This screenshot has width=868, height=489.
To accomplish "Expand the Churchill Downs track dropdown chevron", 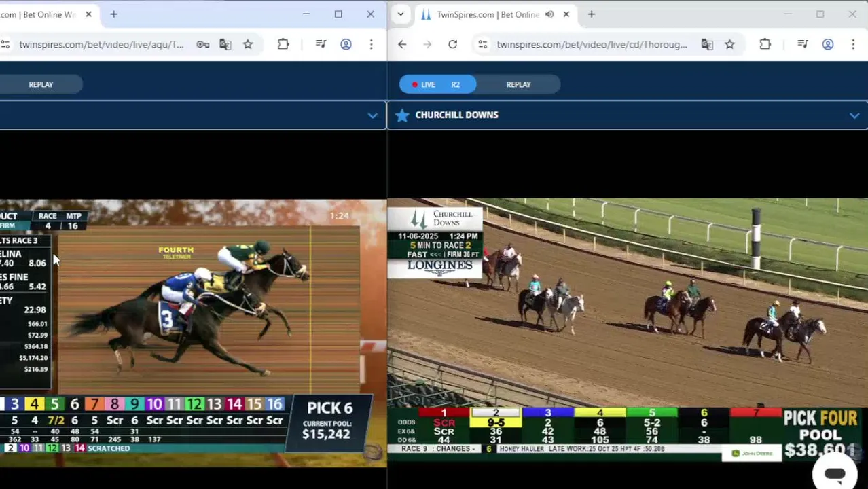I will pos(854,115).
